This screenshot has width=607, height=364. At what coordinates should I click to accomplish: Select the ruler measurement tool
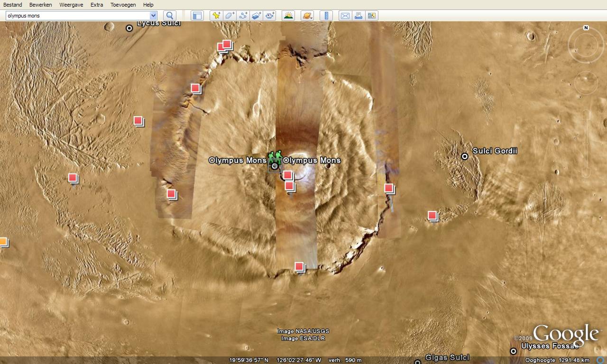(326, 16)
